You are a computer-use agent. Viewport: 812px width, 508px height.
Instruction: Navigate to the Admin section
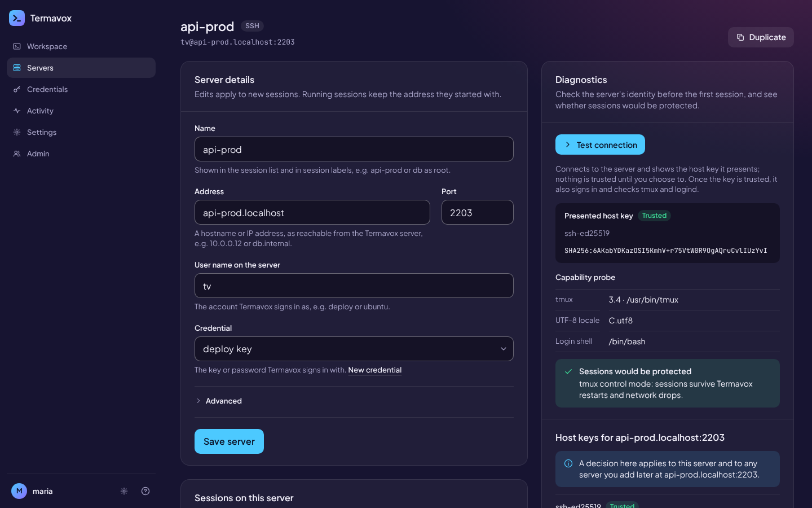[81, 154]
